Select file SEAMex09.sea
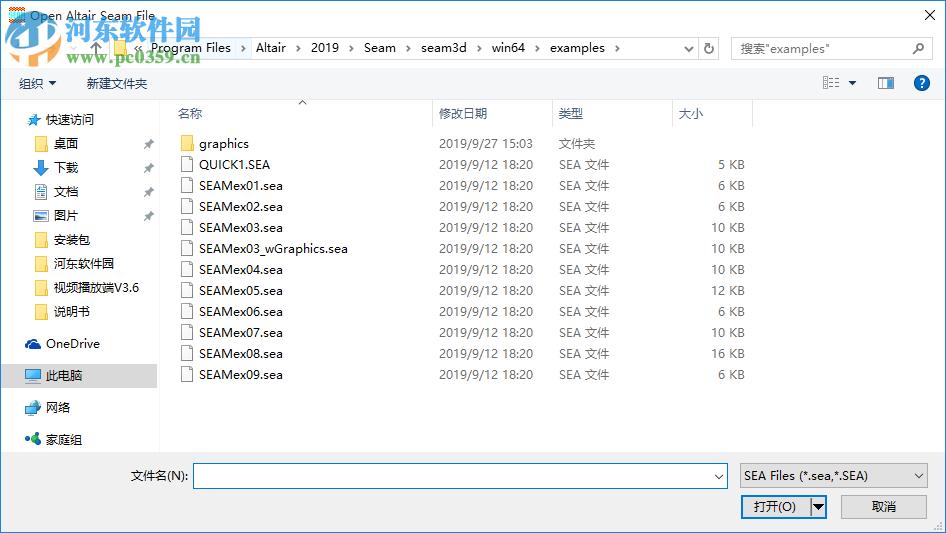 [240, 375]
